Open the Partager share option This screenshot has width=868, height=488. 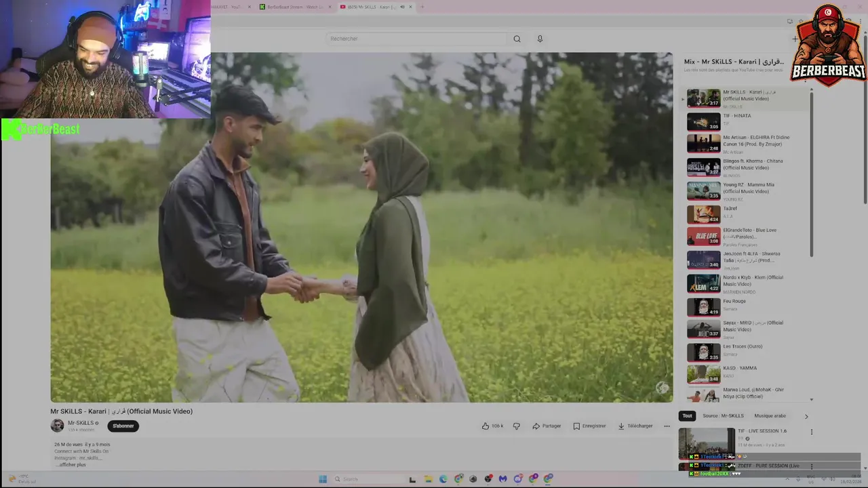pyautogui.click(x=547, y=426)
